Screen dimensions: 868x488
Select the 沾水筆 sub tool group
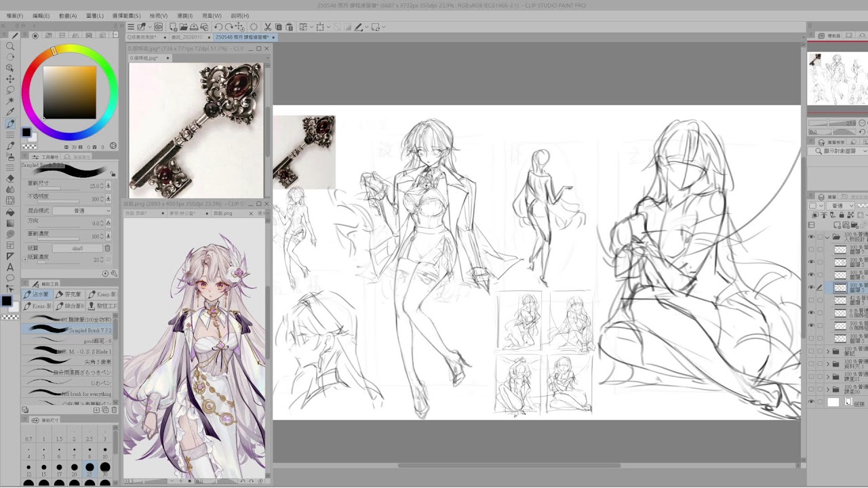(37, 294)
